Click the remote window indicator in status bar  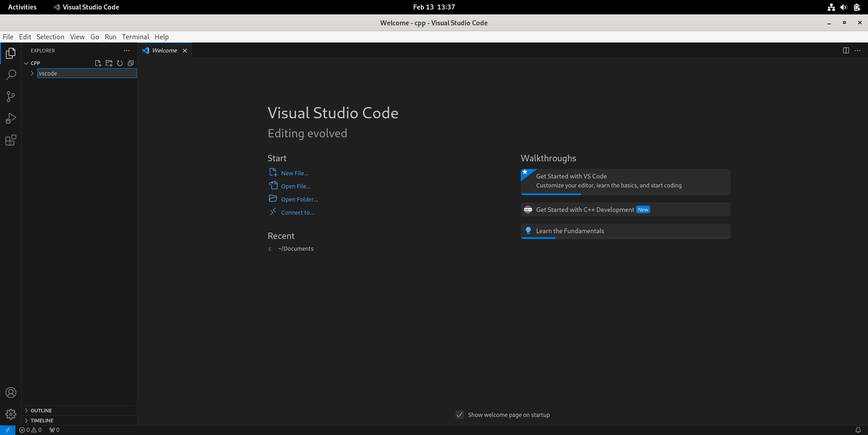pyautogui.click(x=8, y=430)
